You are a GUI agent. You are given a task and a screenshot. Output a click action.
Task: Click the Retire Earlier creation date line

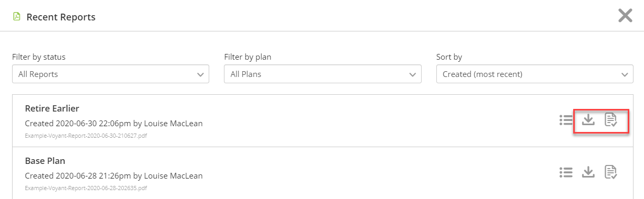pos(114,124)
